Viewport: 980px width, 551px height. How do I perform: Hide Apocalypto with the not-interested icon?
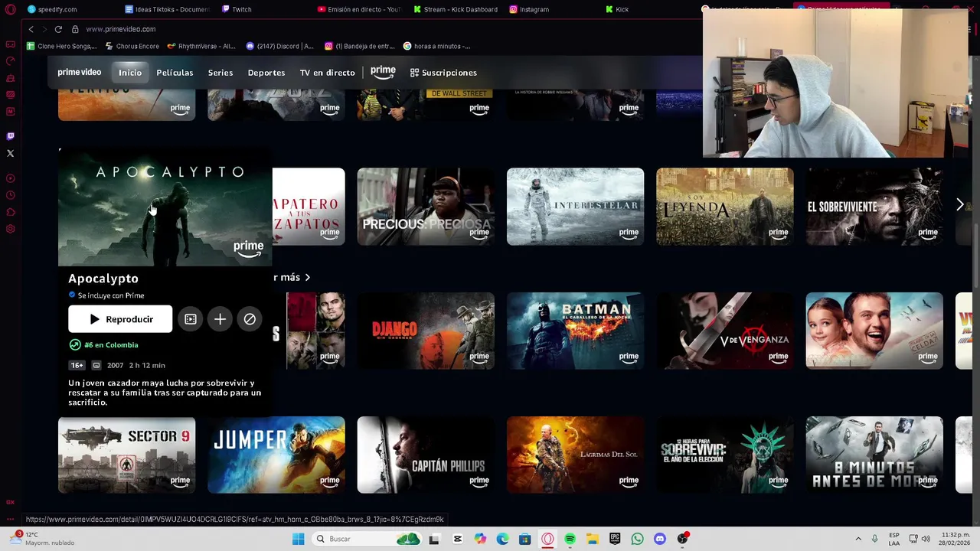[x=250, y=319]
